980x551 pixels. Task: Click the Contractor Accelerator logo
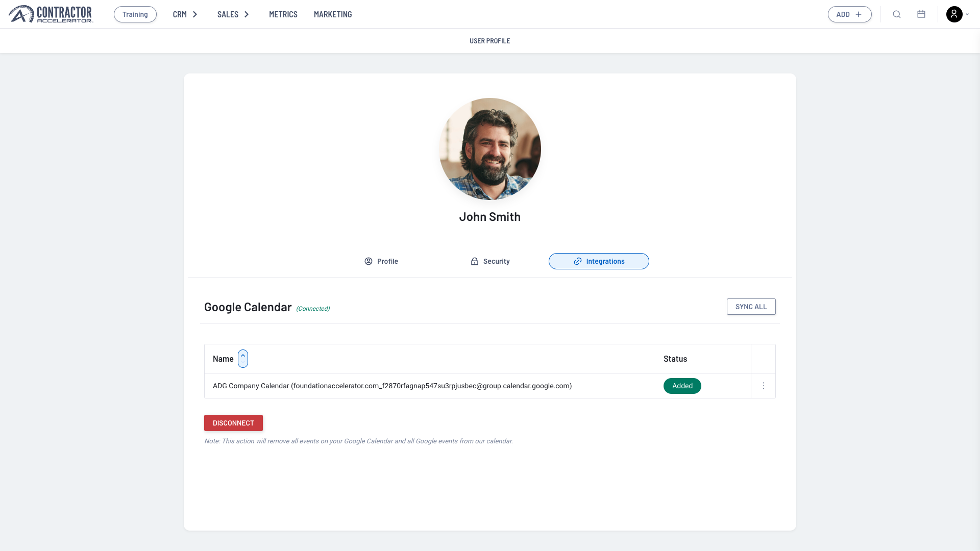[x=51, y=14]
